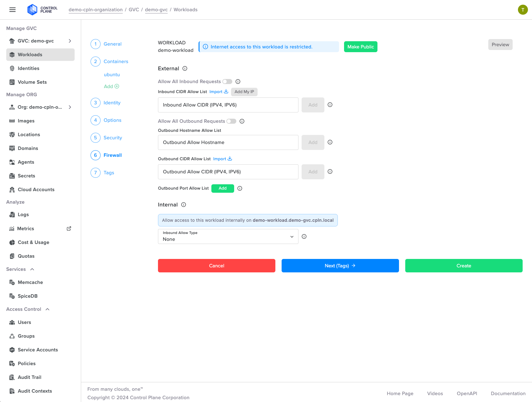Open the user avatar menu
532x402 pixels.
(523, 9)
